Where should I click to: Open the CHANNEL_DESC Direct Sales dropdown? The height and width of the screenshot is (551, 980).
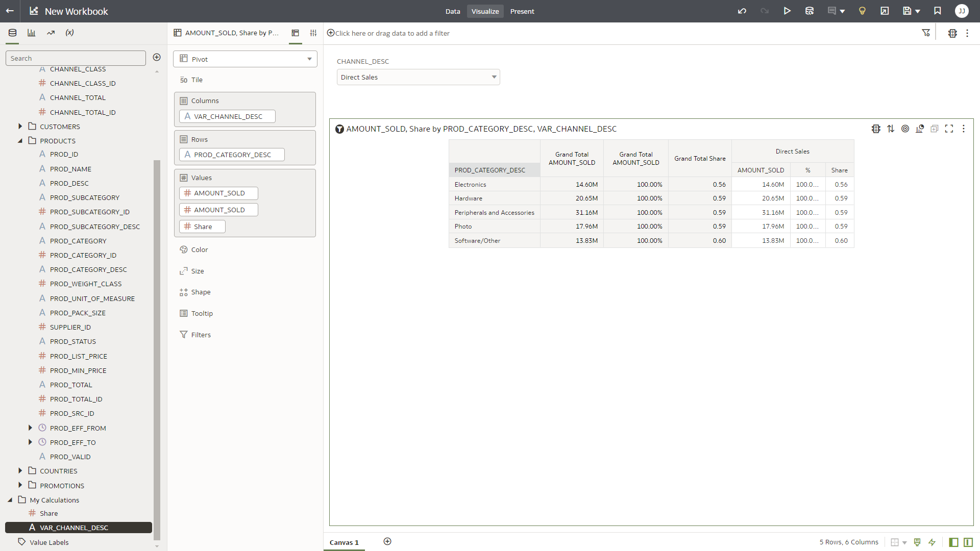[418, 78]
